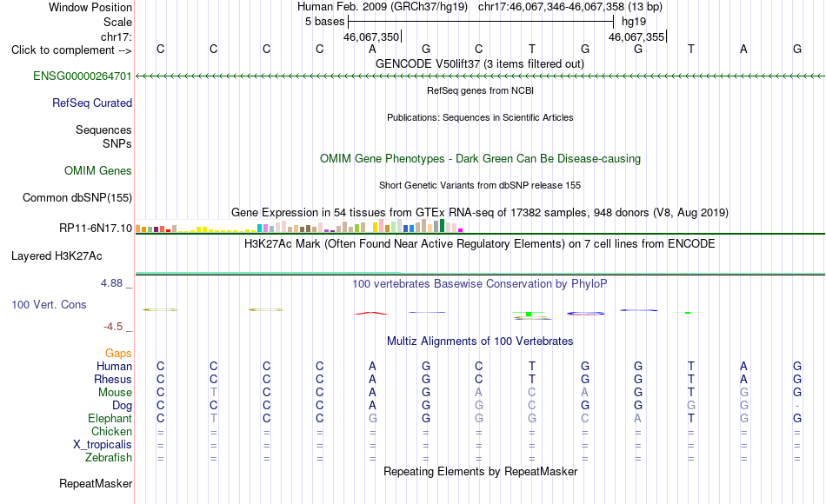Click the SNPs track label
Screen dimensions: 826x504
coord(117,143)
